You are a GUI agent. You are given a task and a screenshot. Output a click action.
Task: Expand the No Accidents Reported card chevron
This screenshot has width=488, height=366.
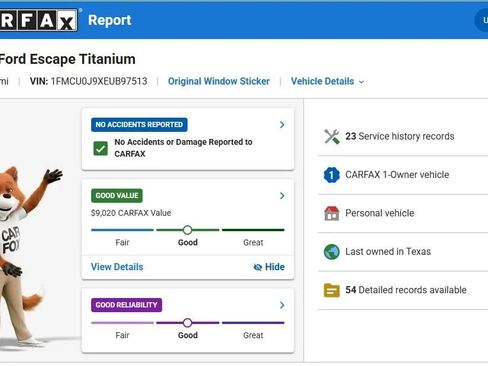(282, 125)
